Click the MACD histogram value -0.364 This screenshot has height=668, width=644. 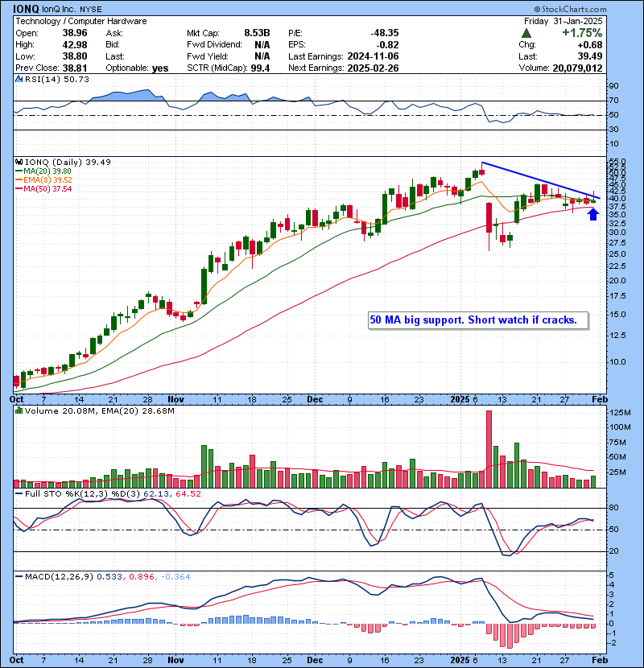(175, 577)
